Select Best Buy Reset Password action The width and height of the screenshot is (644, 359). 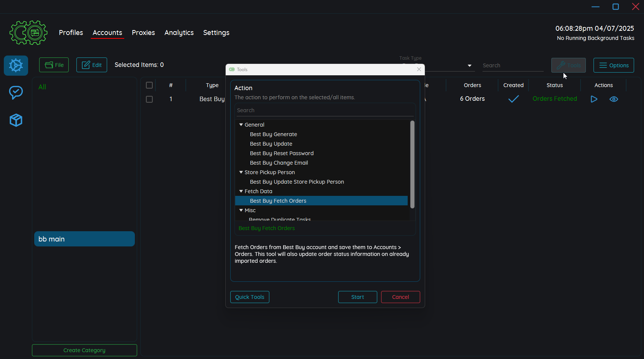click(x=282, y=153)
